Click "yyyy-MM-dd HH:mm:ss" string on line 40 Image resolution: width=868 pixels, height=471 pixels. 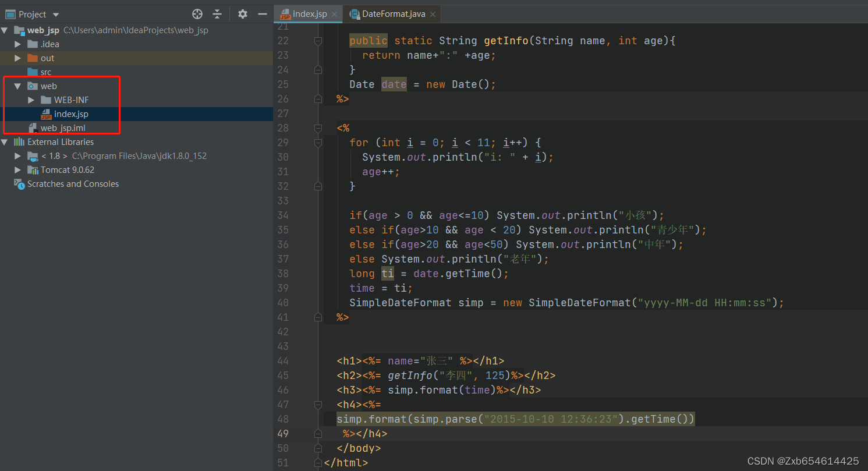pos(708,303)
